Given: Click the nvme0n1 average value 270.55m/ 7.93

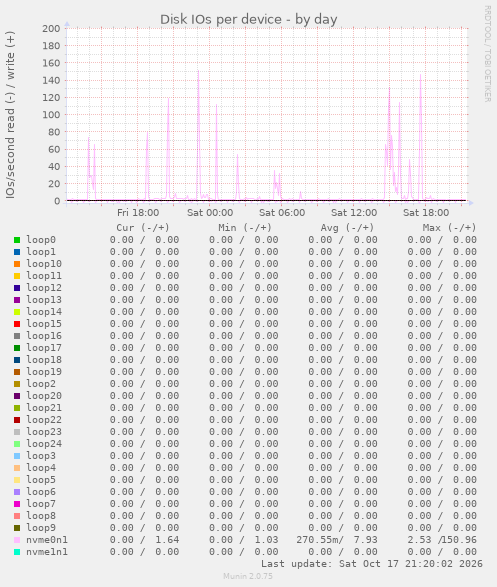Looking at the screenshot, I should point(337,540).
